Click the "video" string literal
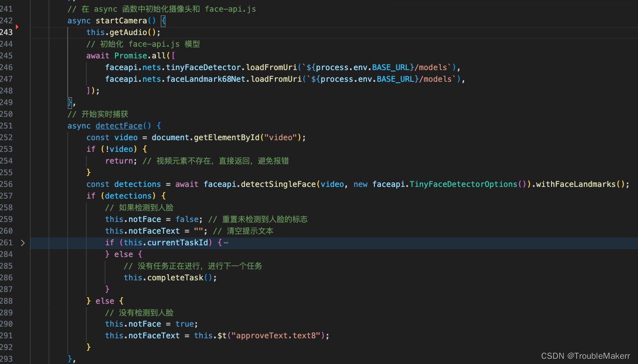The width and height of the screenshot is (638, 364). coord(281,137)
